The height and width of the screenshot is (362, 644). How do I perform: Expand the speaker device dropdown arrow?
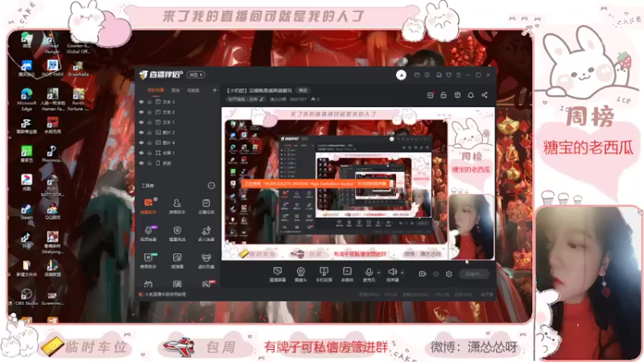pyautogui.click(x=402, y=273)
